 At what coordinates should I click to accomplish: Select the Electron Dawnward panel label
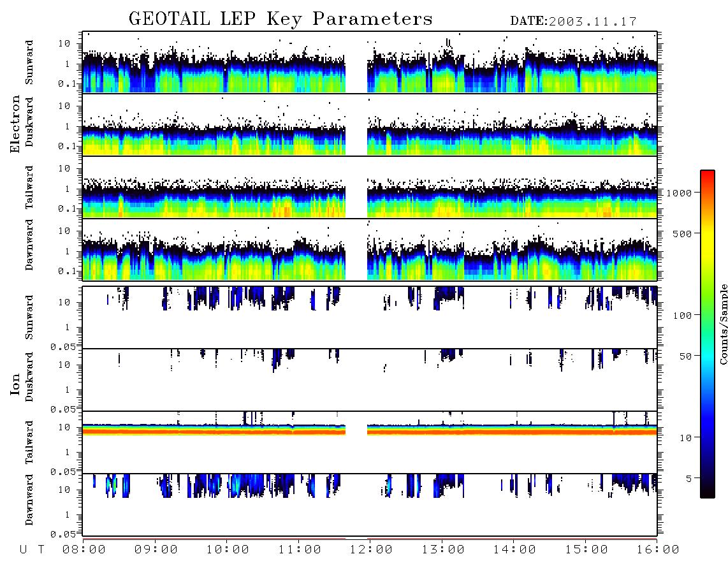point(29,245)
